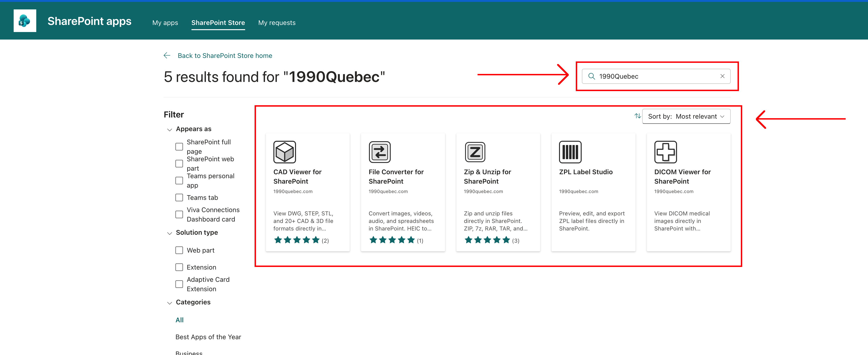Click the File Converter description text
The image size is (868, 355).
pyautogui.click(x=401, y=221)
